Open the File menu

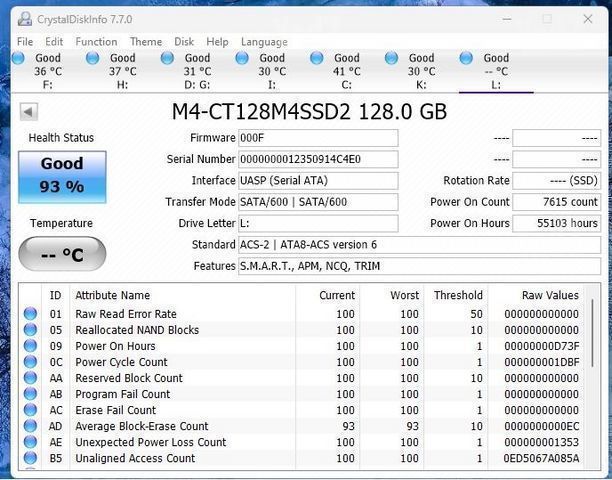25,41
